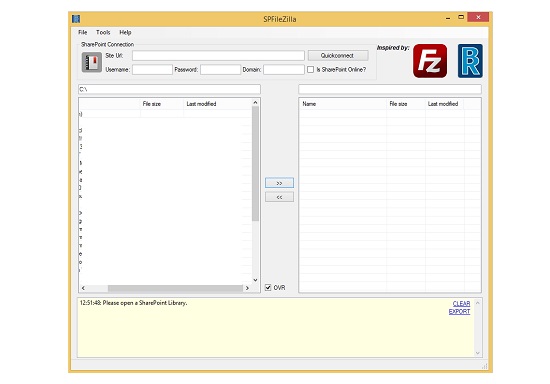Click the blue R logo

click(470, 61)
